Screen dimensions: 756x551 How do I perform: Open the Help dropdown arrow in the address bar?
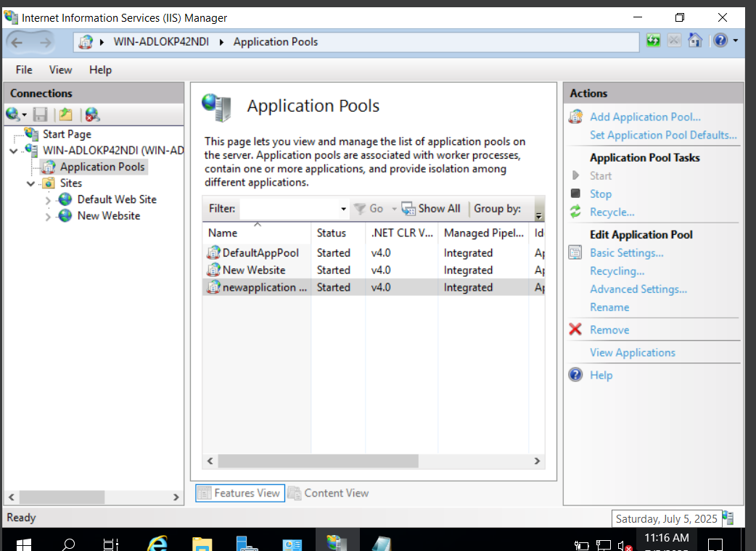(735, 41)
